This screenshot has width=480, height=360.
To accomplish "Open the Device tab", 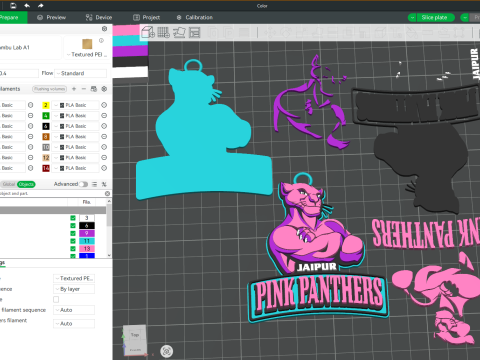I will (x=99, y=17).
